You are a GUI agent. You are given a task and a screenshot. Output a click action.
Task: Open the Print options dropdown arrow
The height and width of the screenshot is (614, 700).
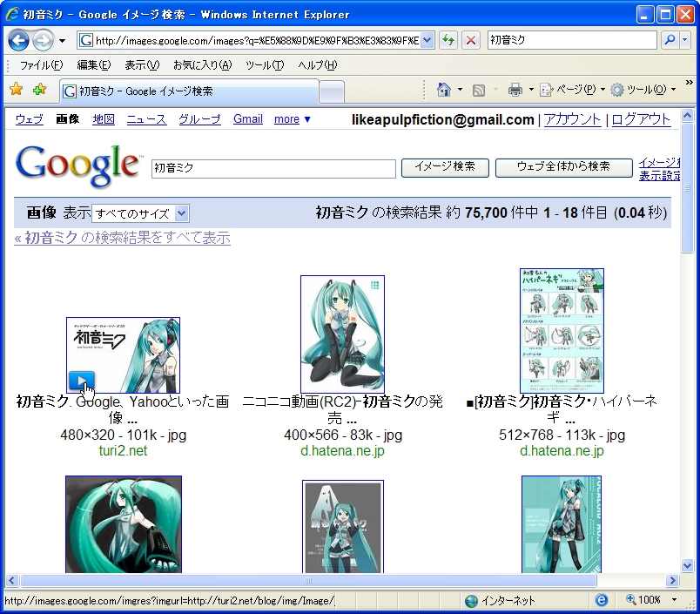531,90
